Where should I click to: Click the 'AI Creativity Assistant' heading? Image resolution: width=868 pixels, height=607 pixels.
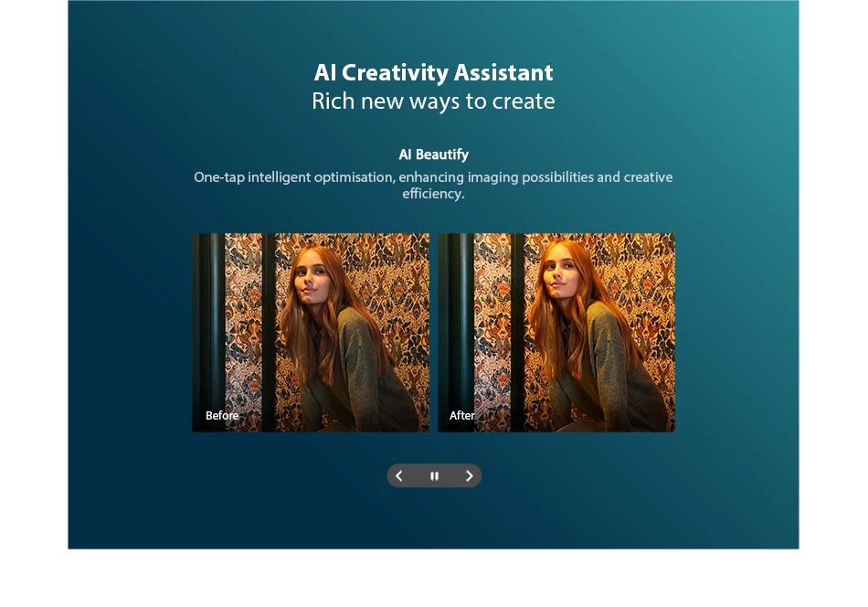pos(433,72)
